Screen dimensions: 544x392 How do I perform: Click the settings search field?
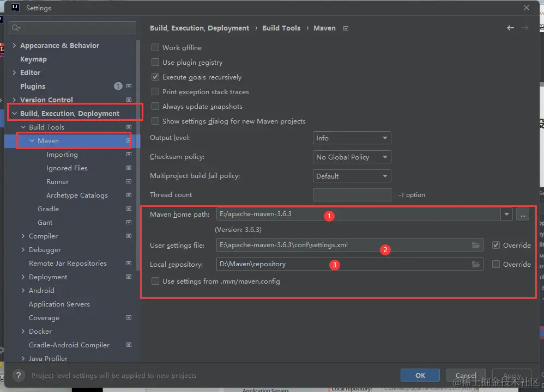point(72,28)
